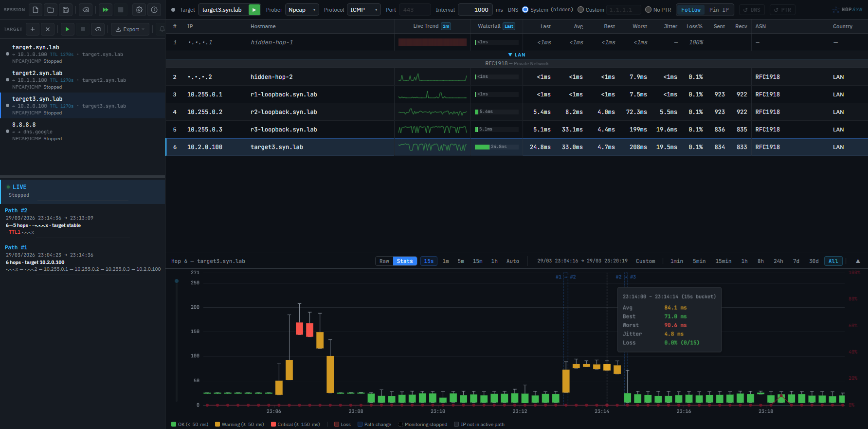Start all targets with the double-arrow icon
This screenshot has width=868, height=429.
coord(105,10)
